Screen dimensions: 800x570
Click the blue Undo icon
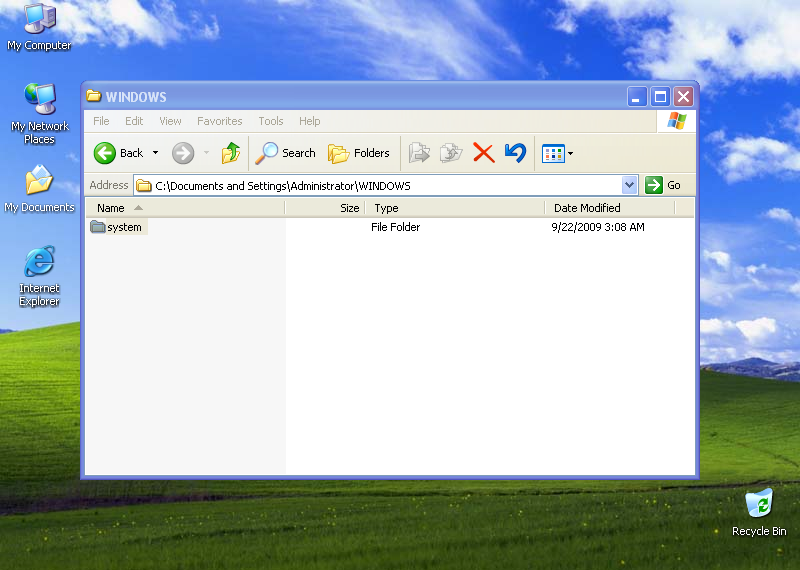click(515, 153)
